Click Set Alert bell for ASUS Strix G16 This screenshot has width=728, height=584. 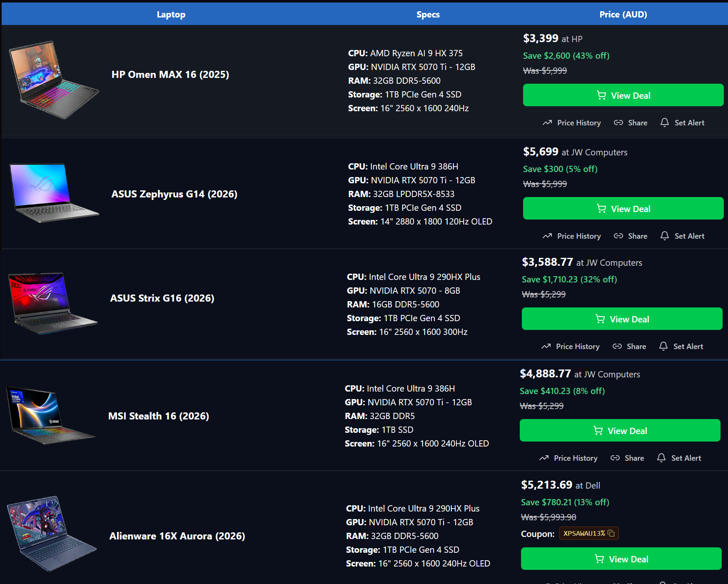[x=663, y=347]
